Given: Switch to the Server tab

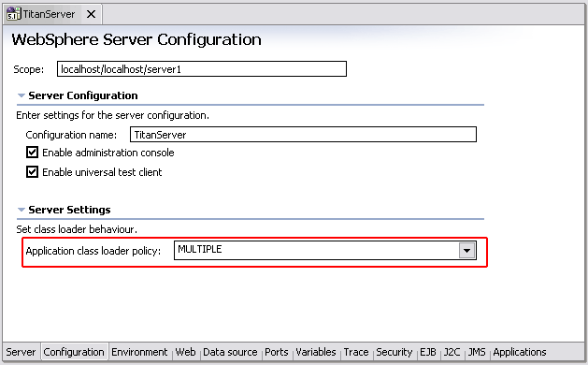Looking at the screenshot, I should coord(21,352).
